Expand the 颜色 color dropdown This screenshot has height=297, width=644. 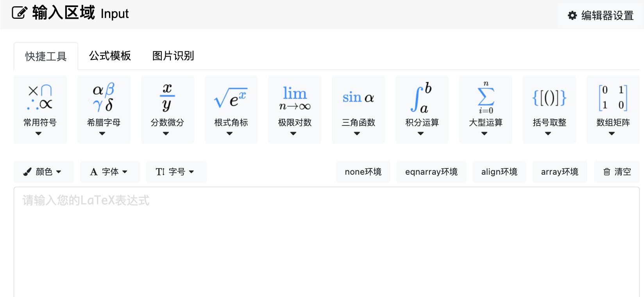(x=44, y=172)
